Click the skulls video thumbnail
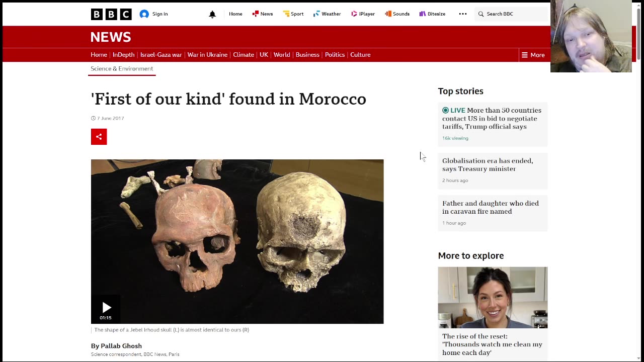644x362 pixels. tap(237, 241)
